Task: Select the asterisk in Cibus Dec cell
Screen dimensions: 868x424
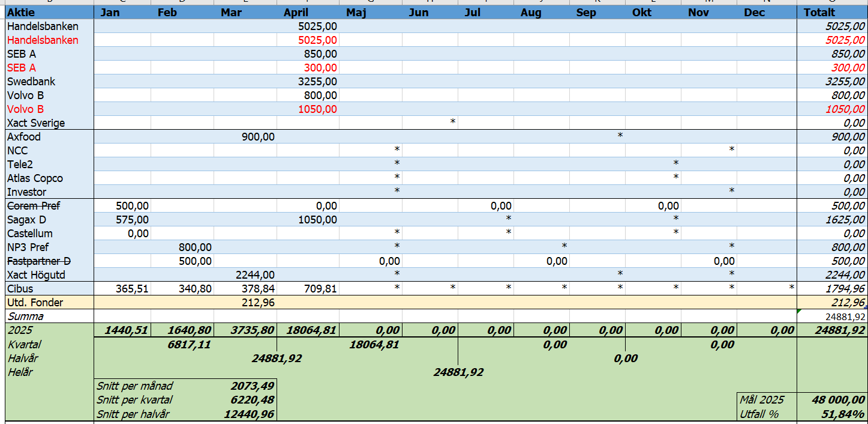Action: [791, 288]
